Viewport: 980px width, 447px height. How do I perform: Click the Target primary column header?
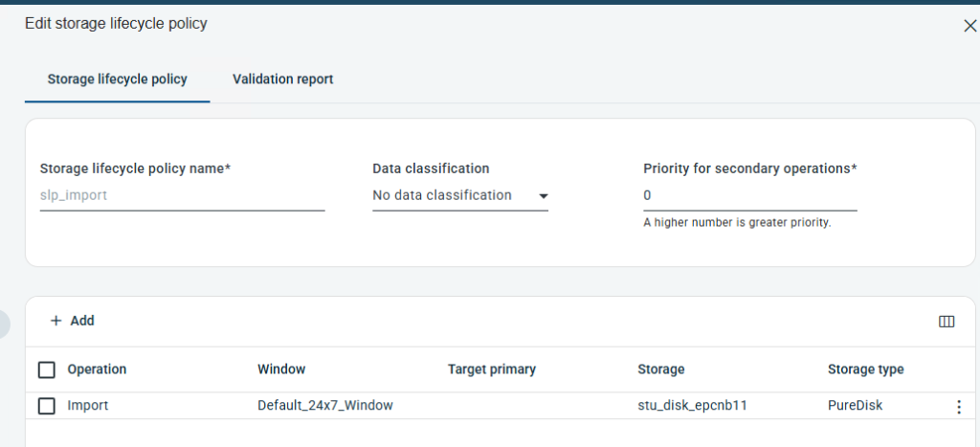(491, 369)
